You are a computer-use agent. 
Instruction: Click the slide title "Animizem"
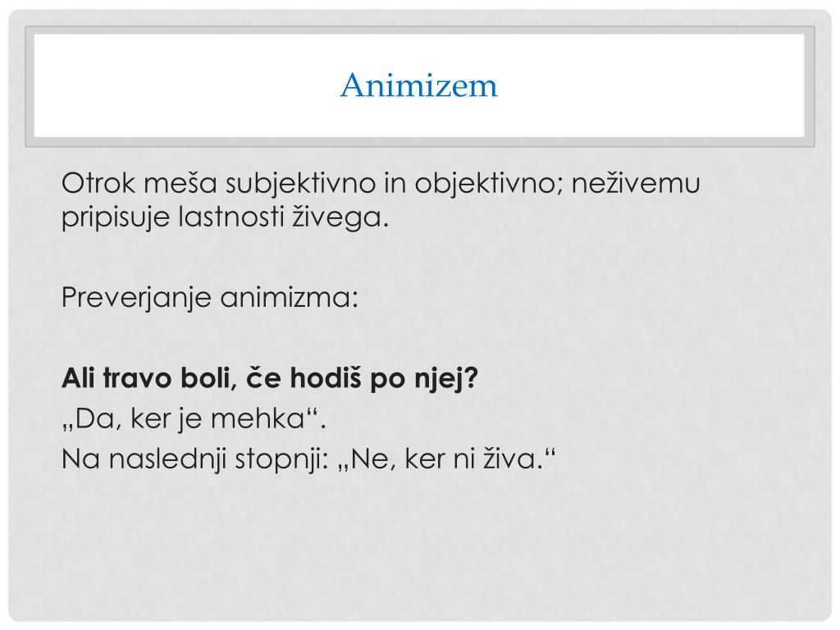pyautogui.click(x=419, y=85)
